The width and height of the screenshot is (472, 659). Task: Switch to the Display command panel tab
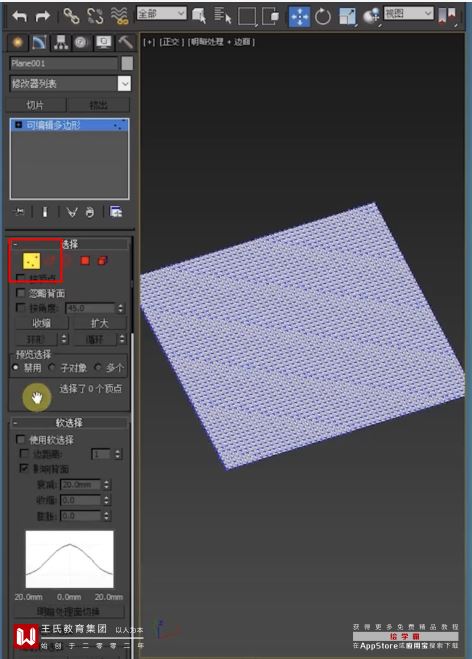coord(103,42)
